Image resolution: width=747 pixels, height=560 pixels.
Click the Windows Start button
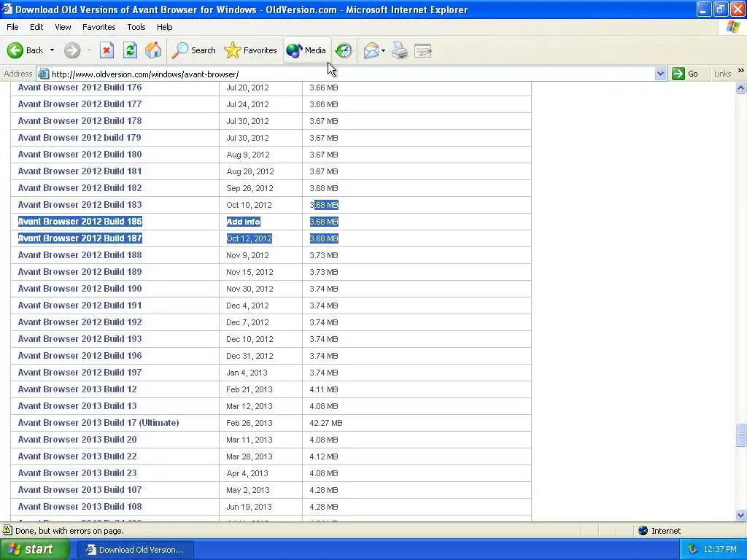pyautogui.click(x=34, y=549)
